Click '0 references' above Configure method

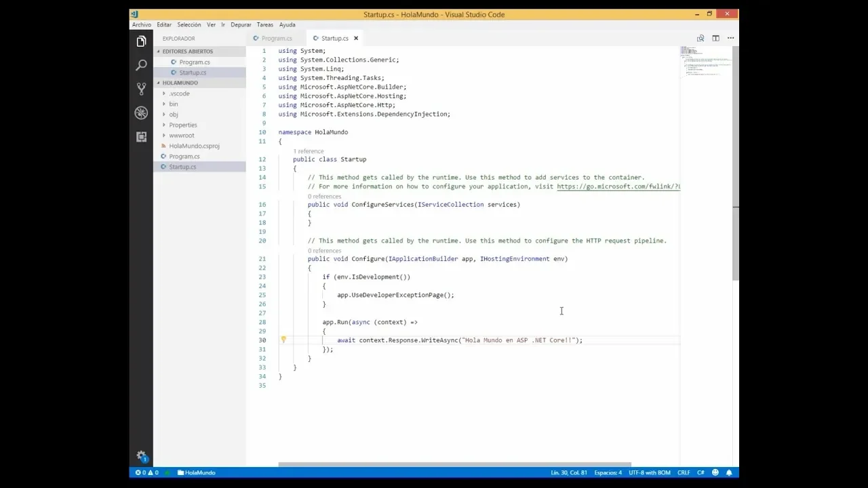coord(324,251)
